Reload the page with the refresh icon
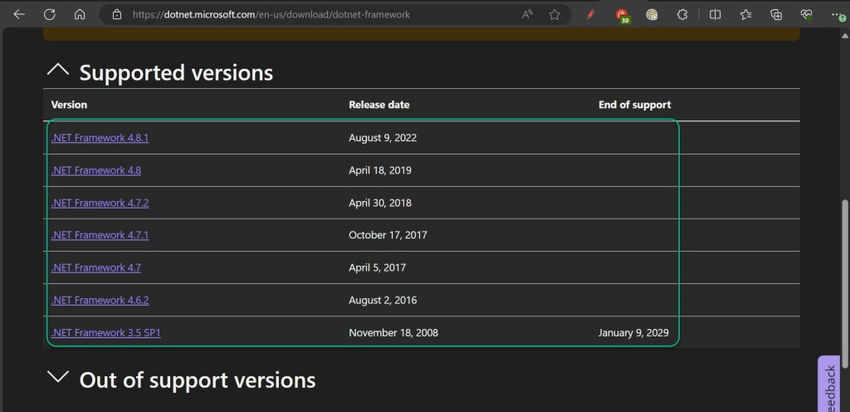 click(x=49, y=15)
